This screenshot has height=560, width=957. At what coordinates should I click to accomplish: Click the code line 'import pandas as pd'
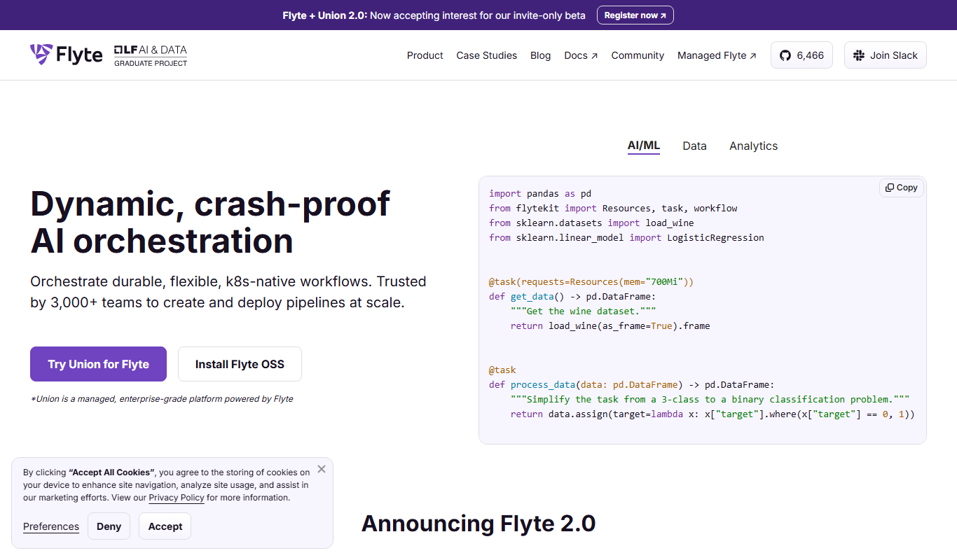point(540,193)
